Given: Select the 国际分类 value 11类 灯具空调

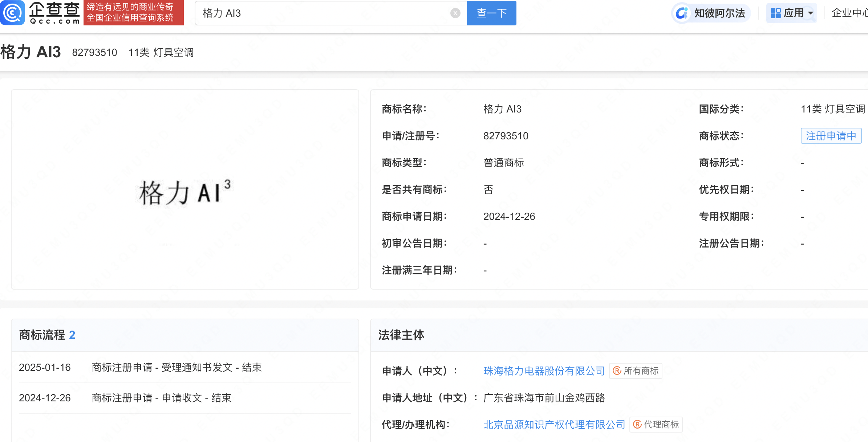Looking at the screenshot, I should [833, 109].
